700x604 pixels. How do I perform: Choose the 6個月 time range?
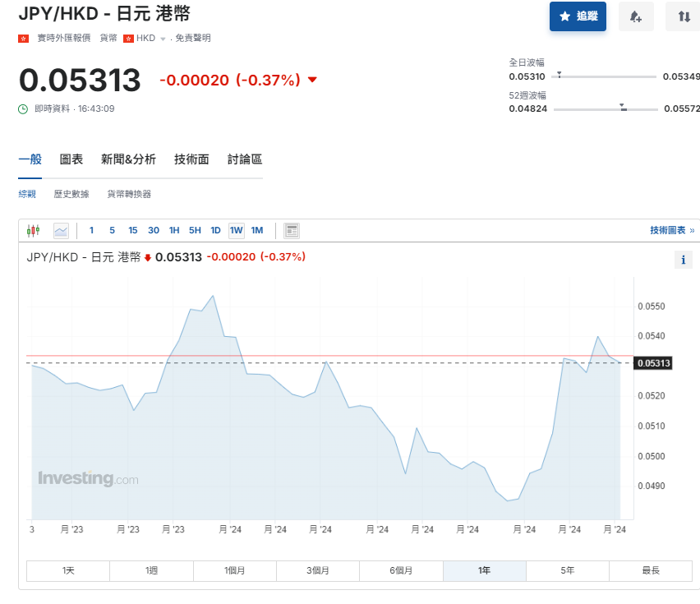click(x=400, y=570)
